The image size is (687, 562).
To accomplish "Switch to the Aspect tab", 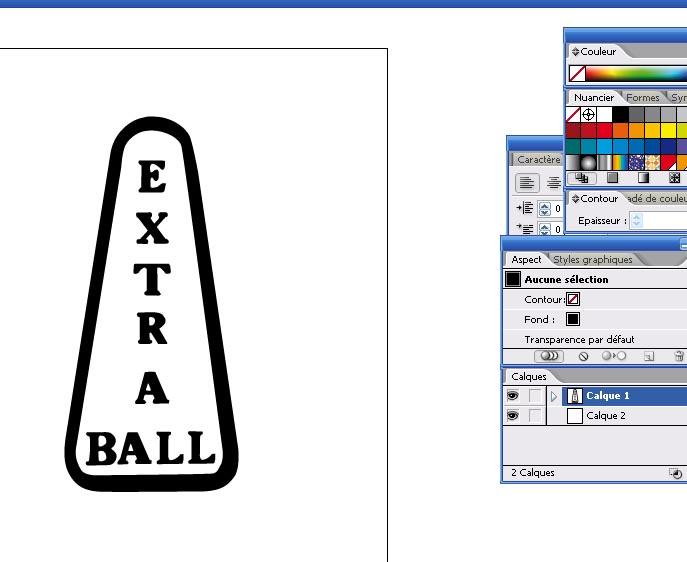I will pyautogui.click(x=526, y=259).
